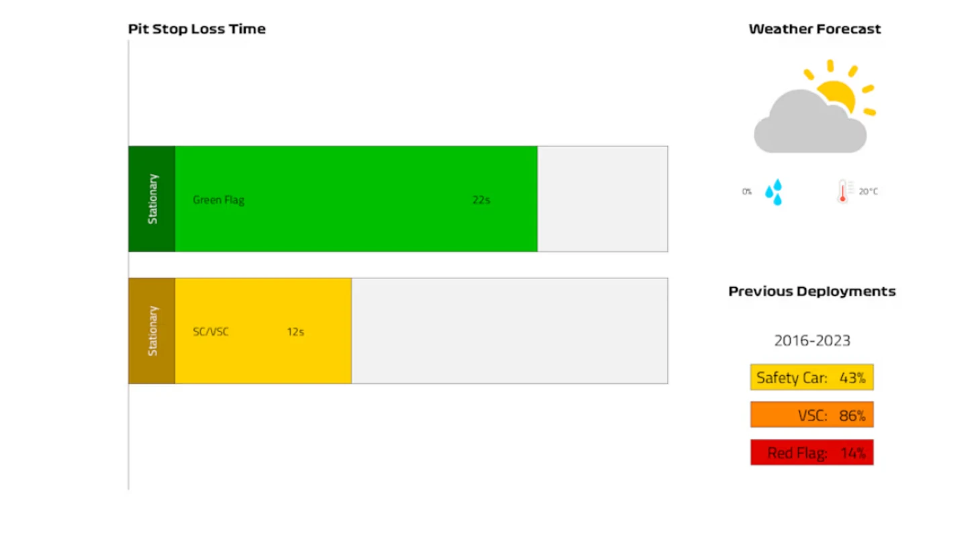Image resolution: width=980 pixels, height=547 pixels.
Task: Click the Weather Forecast heading
Action: pyautogui.click(x=814, y=29)
